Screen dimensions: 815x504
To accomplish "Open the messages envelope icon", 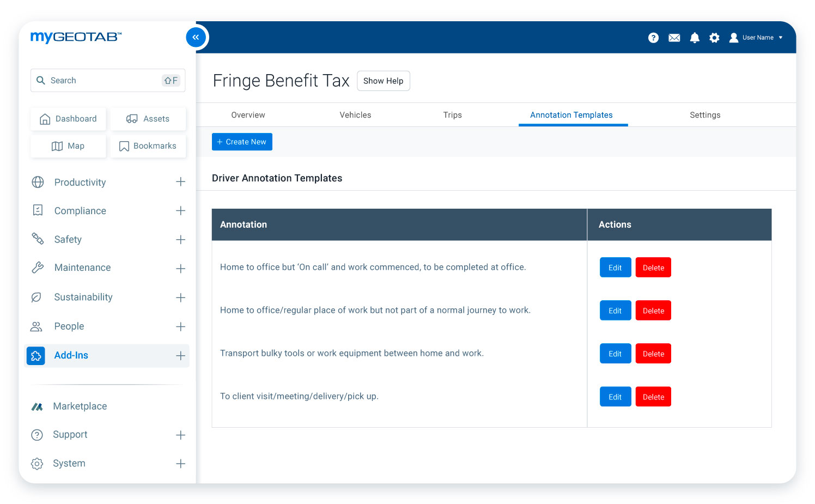I will [x=674, y=38].
